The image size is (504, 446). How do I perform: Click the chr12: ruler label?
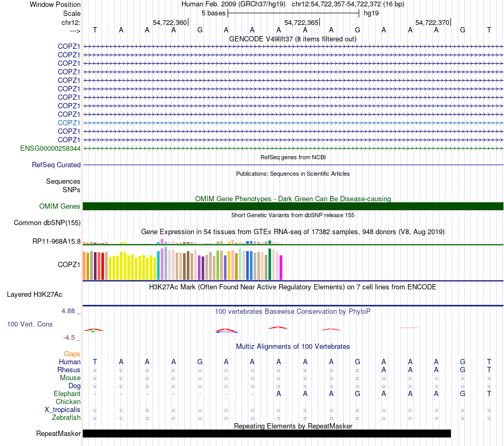point(71,22)
